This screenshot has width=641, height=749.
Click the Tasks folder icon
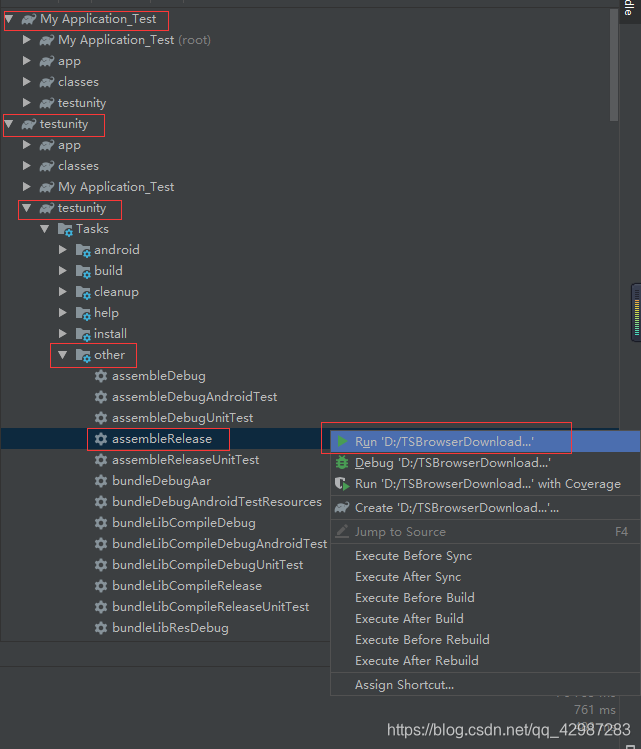tap(65, 230)
